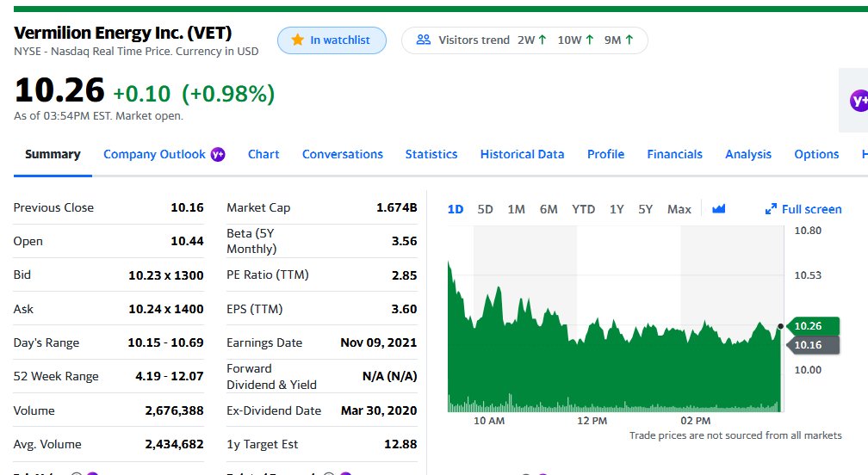Click 52 Week Range value 4.19 - 12.07
This screenshot has width=868, height=475.
[x=170, y=377]
